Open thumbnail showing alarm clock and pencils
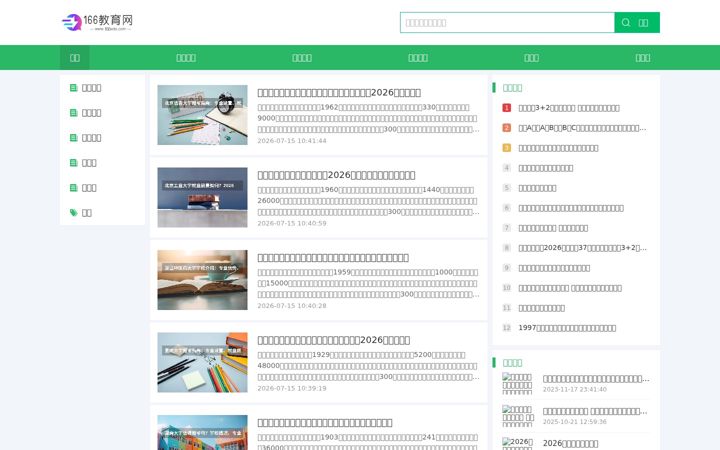 pyautogui.click(x=202, y=115)
